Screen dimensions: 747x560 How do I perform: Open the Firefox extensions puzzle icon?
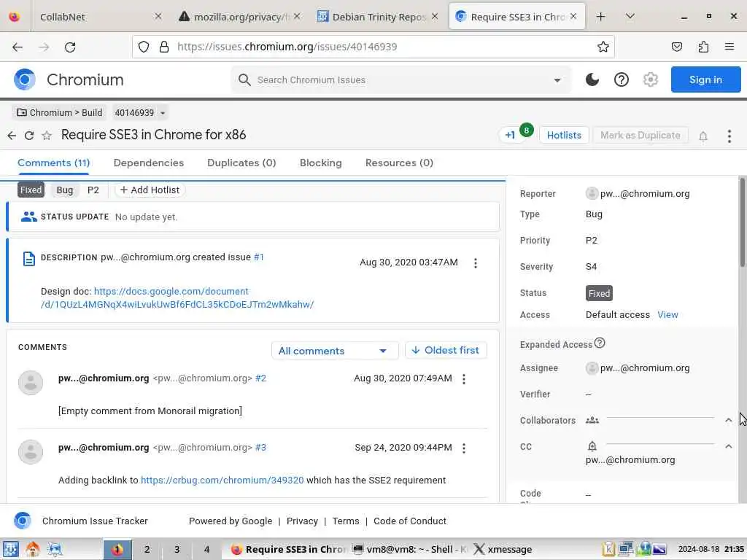click(x=703, y=47)
